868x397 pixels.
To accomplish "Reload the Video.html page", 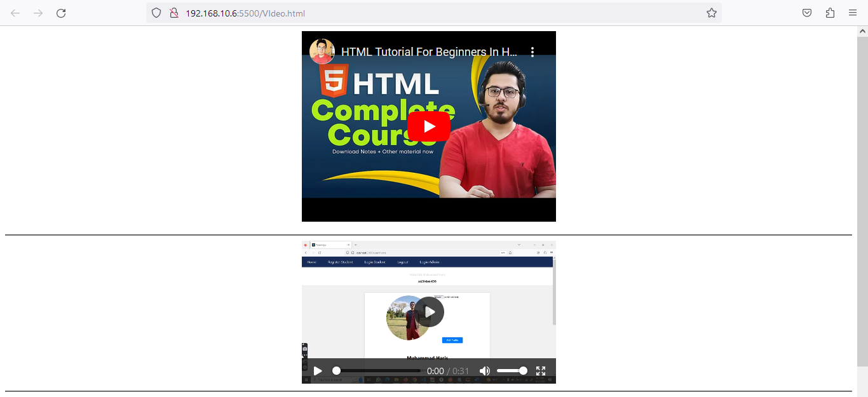I will (x=61, y=13).
